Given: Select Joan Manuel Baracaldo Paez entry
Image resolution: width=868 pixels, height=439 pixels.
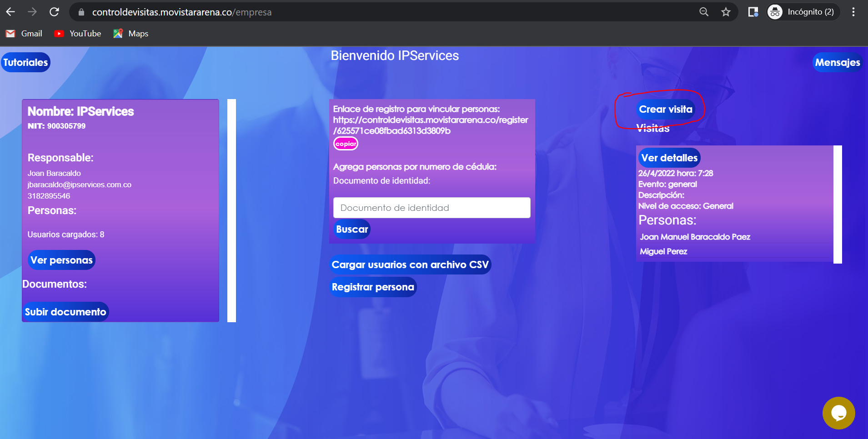Looking at the screenshot, I should click(x=695, y=237).
